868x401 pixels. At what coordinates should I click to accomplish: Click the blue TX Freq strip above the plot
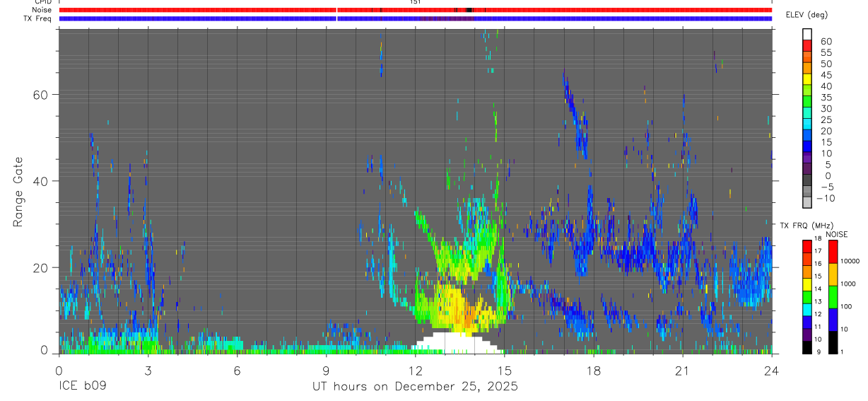click(x=416, y=18)
